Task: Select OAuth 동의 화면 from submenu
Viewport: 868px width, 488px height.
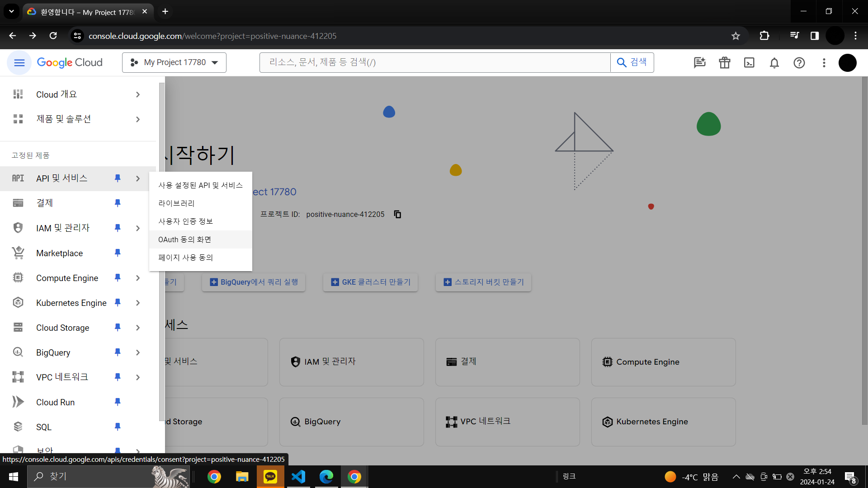Action: pos(184,239)
